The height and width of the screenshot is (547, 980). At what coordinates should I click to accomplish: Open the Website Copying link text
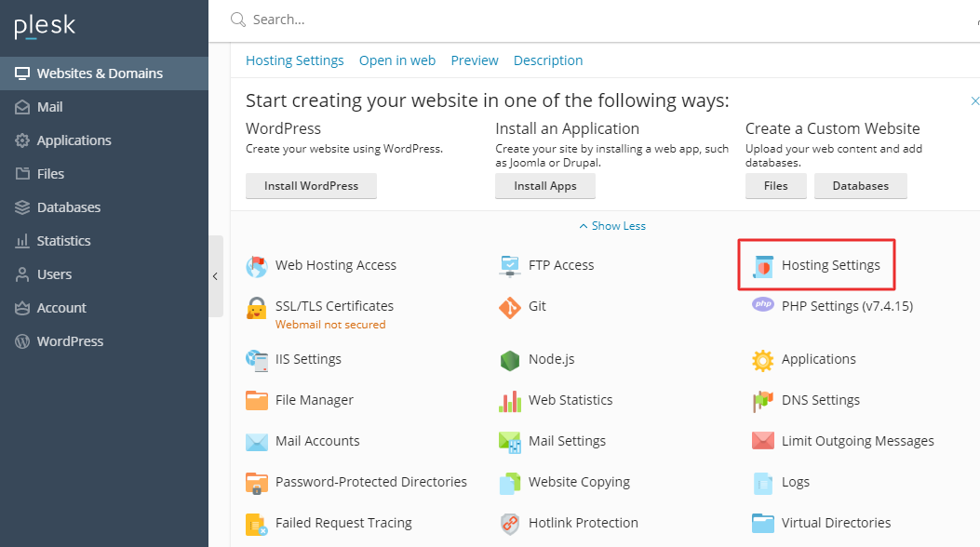(579, 482)
